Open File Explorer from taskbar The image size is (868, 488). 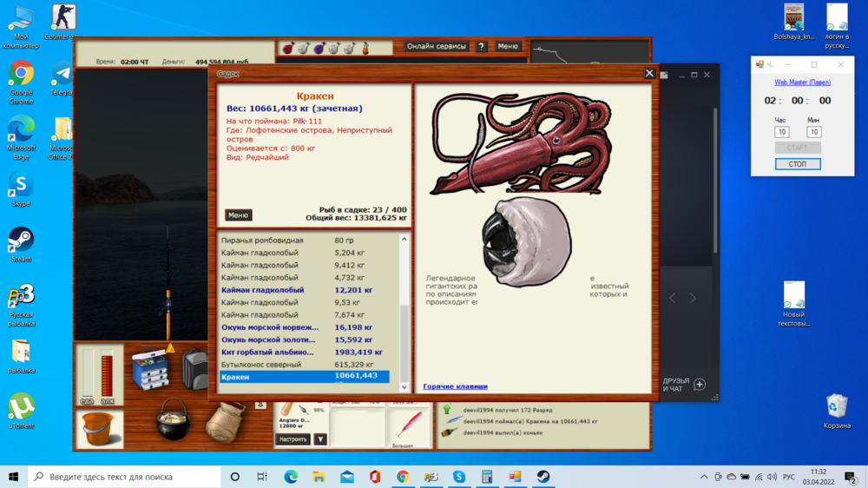319,477
